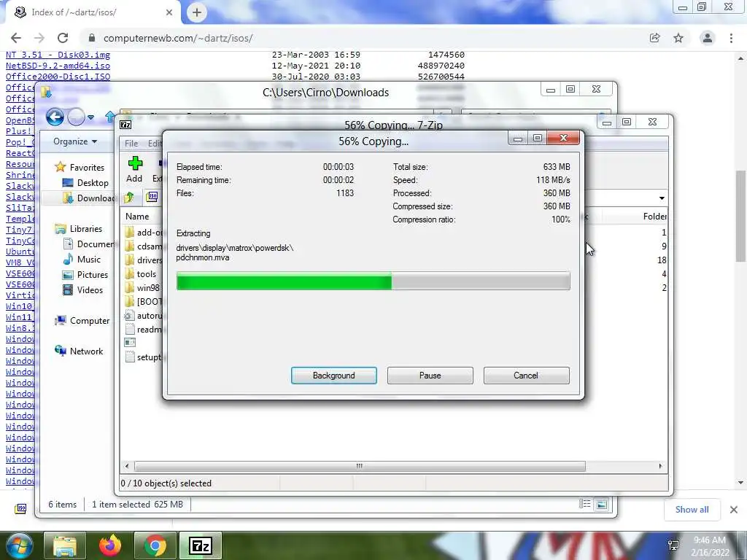The height and width of the screenshot is (560, 747).
Task: Click the ISO file icon in 7-Zip address bar
Action: pyautogui.click(x=152, y=197)
